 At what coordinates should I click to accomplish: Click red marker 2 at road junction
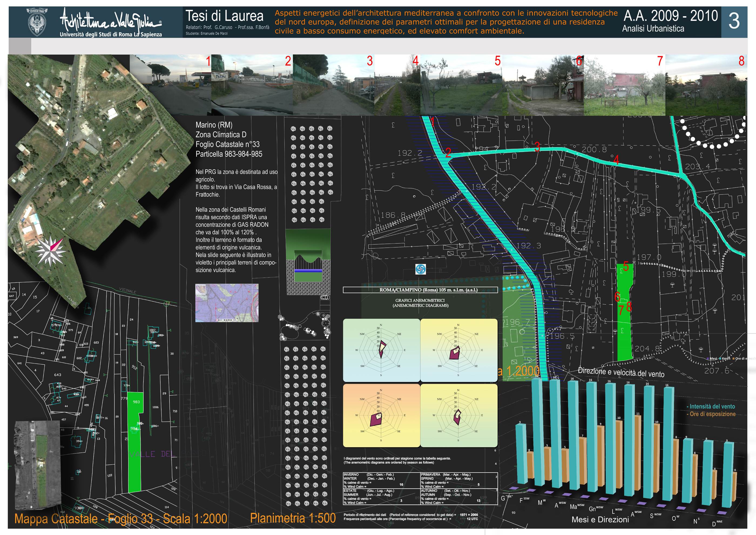[448, 152]
